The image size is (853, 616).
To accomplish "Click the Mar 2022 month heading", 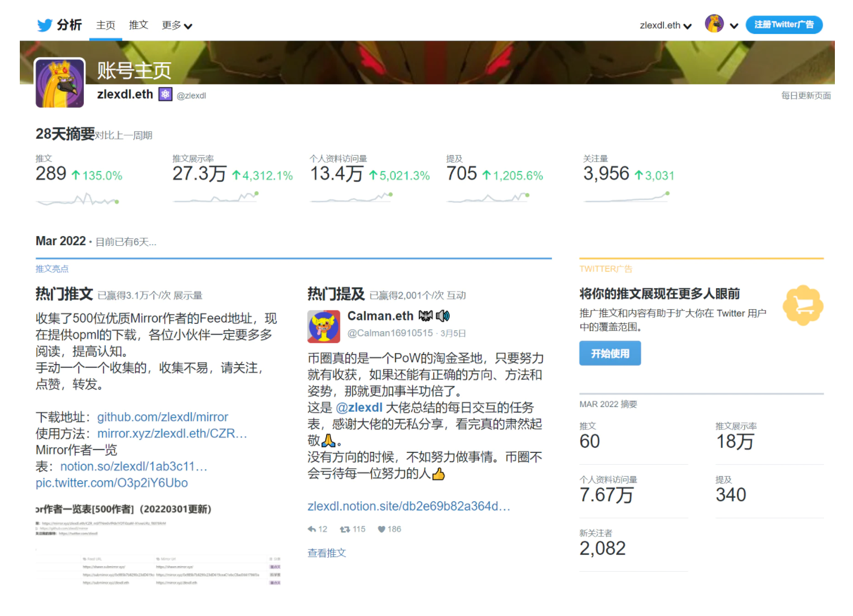I will click(x=61, y=241).
